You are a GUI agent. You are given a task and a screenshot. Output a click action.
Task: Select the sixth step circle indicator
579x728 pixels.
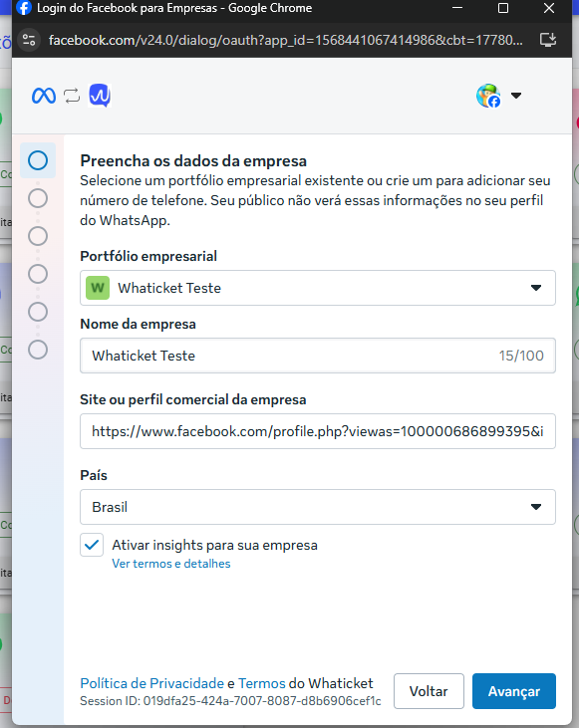pyautogui.click(x=38, y=350)
